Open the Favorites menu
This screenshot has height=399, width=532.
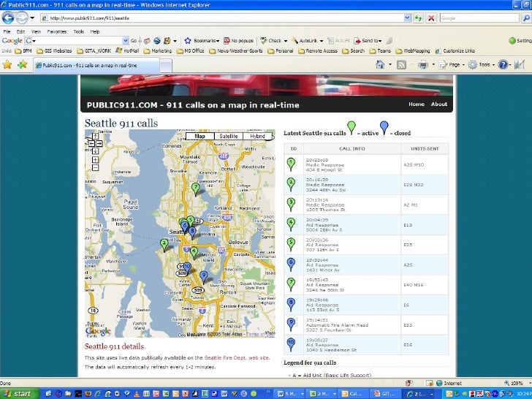(57, 31)
